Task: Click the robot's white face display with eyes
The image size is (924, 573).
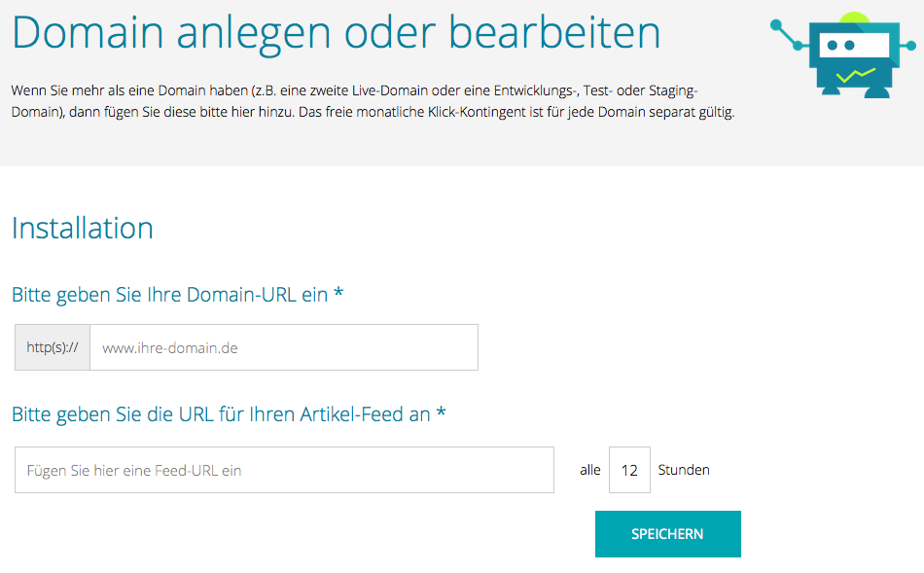Action: point(854,45)
